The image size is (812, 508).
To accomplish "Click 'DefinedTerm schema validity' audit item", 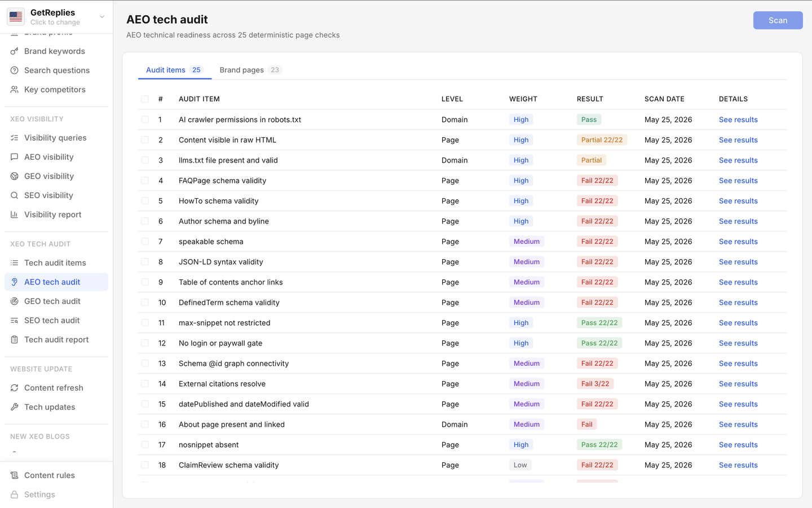I will point(229,303).
